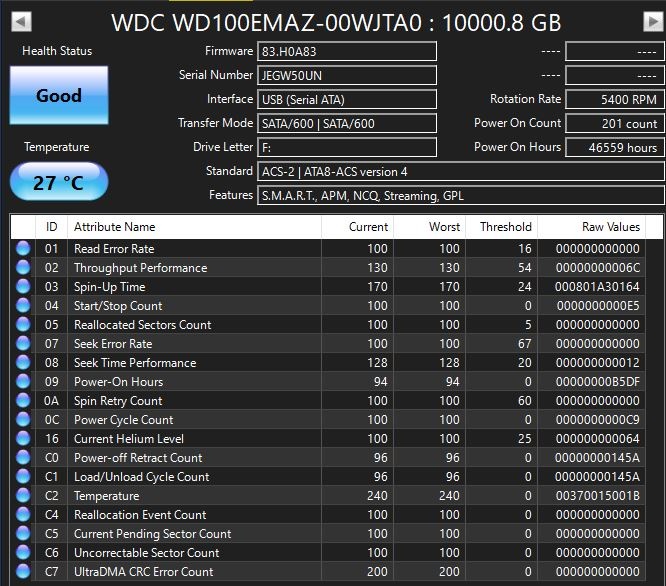Click status orb for Read Error Rate

pos(23,248)
